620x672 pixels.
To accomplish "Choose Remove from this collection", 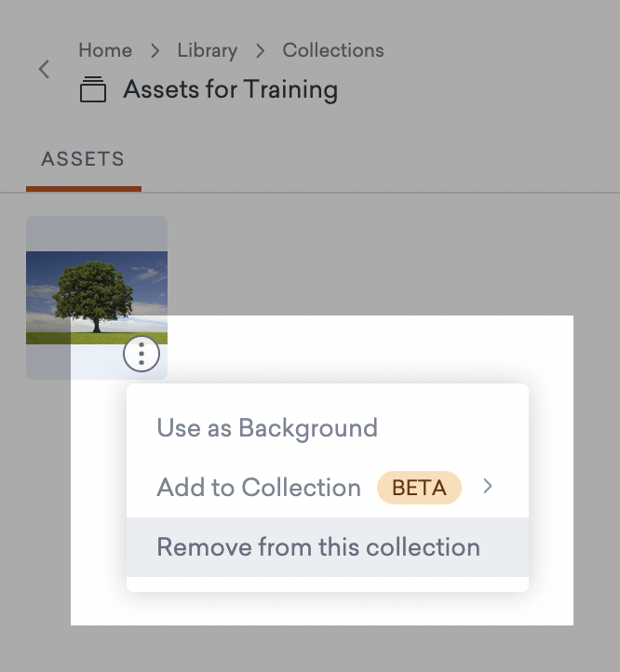I will tap(318, 547).
